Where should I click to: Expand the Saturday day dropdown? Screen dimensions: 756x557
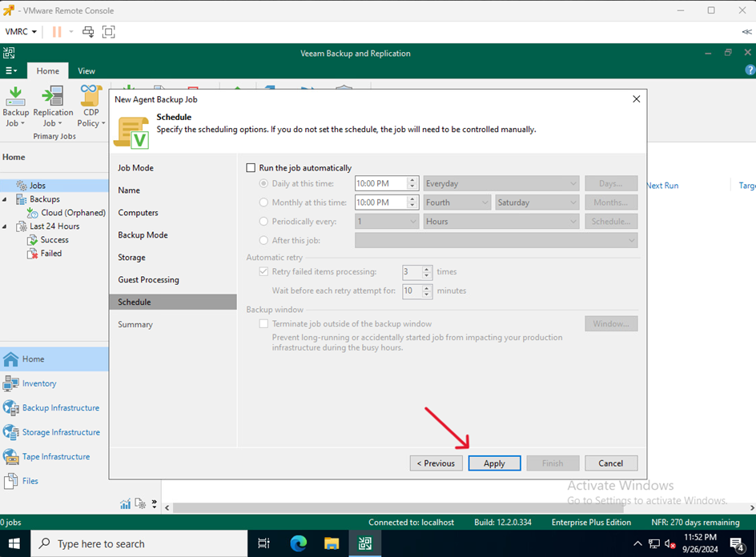pos(537,202)
